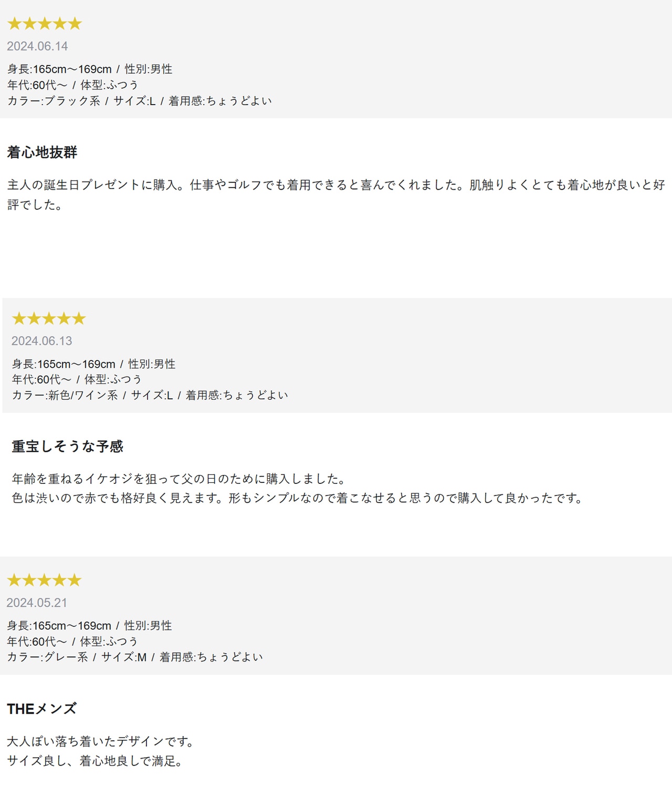Viewport: 672px width, 807px height.
Task: Click the review date 2024.05.21
Action: pos(37,603)
